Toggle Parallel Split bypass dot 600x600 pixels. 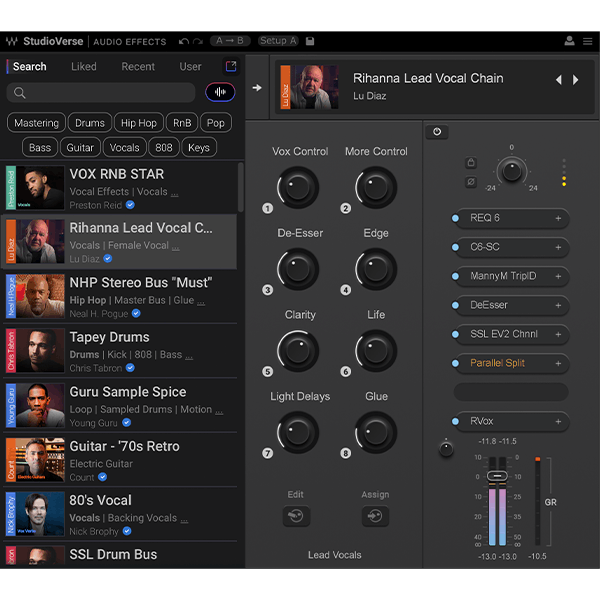point(455,364)
